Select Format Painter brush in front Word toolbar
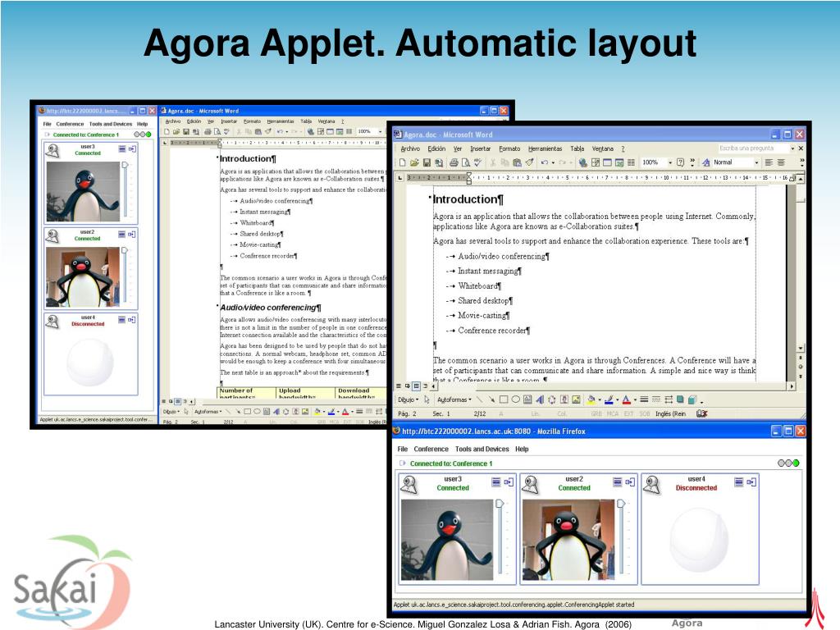The image size is (840, 630). 530,162
